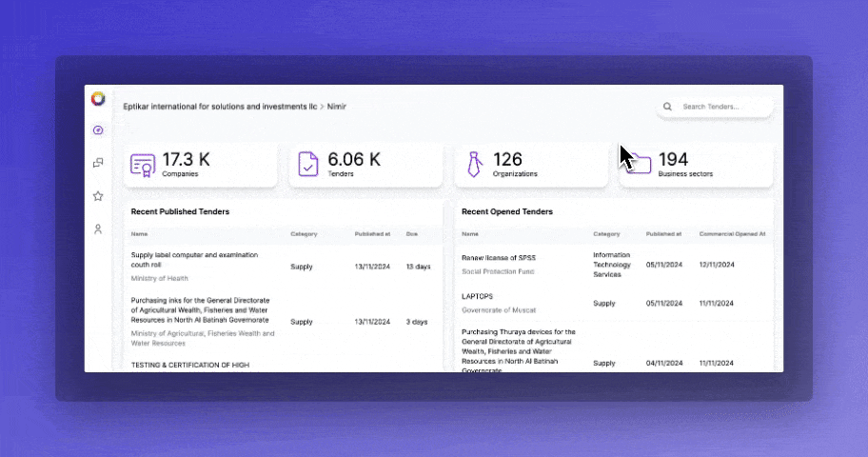Open the 17.3 K Companies card
868x457 pixels.
pos(201,166)
